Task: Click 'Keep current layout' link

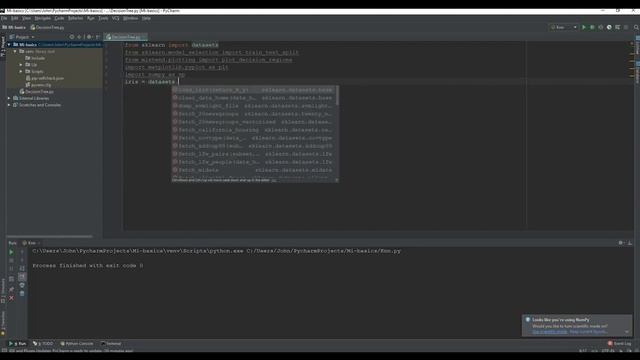Action: [588, 331]
